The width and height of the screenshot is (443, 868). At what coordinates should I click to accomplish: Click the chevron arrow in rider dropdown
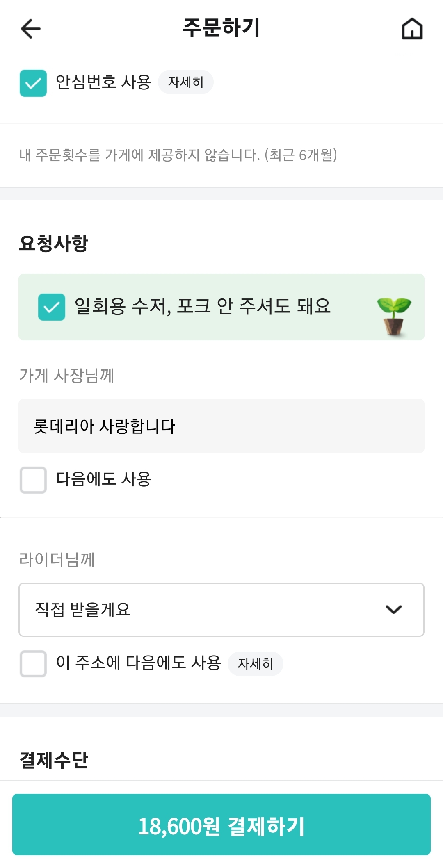pos(394,610)
